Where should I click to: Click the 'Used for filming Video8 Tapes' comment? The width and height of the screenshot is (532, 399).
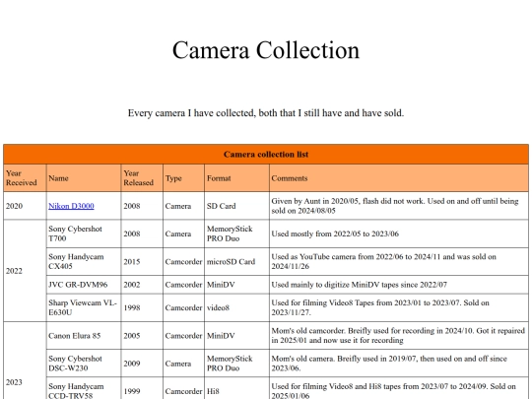point(399,307)
